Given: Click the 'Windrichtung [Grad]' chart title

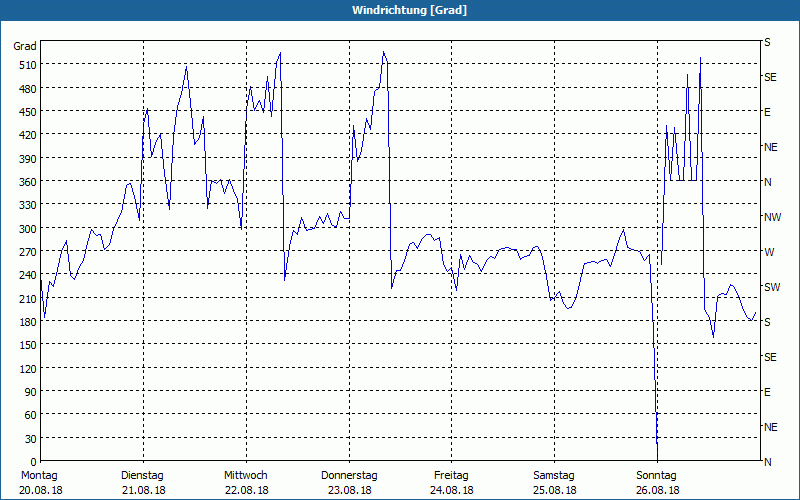Looking at the screenshot, I should coord(409,10).
